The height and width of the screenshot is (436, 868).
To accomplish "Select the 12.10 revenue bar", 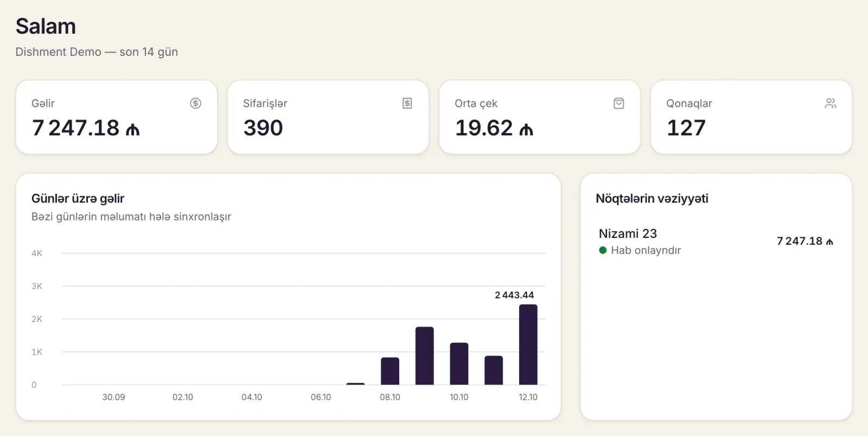I will coord(528,345).
